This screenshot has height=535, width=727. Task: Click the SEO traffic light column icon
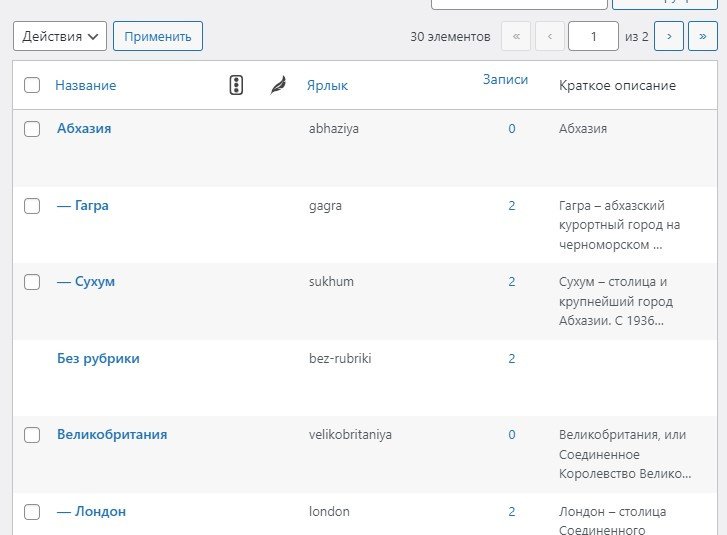point(236,85)
